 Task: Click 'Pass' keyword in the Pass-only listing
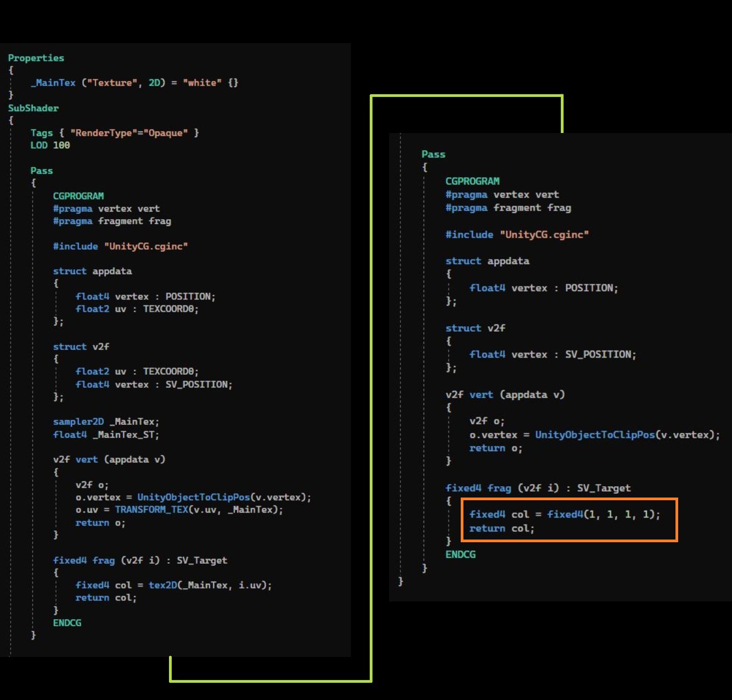tap(433, 154)
